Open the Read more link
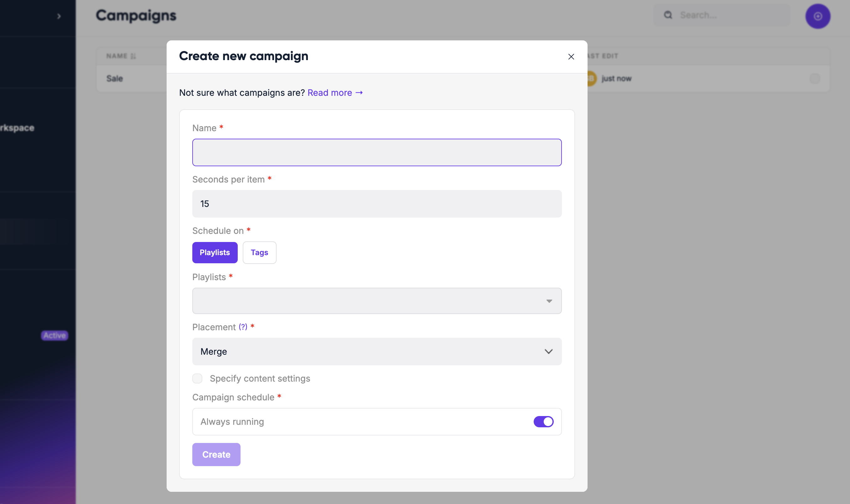Viewport: 850px width, 504px height. click(329, 93)
